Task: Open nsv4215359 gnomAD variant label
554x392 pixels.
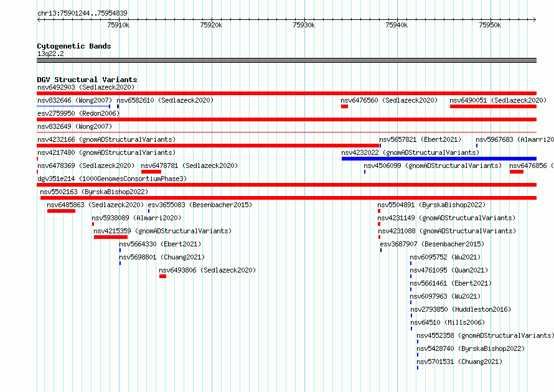Action: click(x=162, y=231)
